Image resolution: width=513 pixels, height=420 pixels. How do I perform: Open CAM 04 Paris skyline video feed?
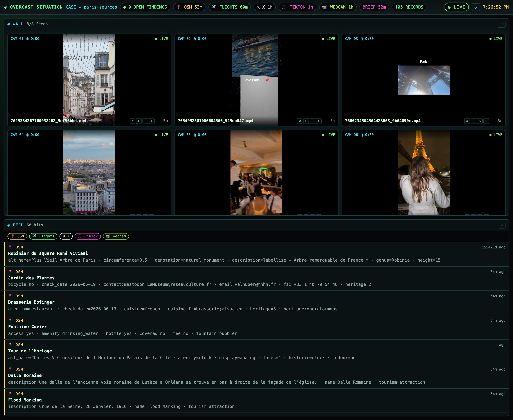pyautogui.click(x=89, y=173)
